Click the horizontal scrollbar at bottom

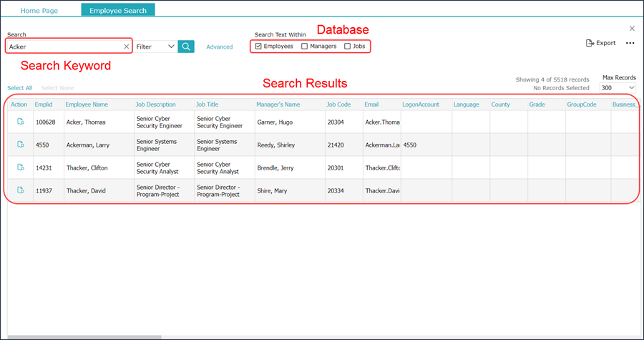coord(84,338)
